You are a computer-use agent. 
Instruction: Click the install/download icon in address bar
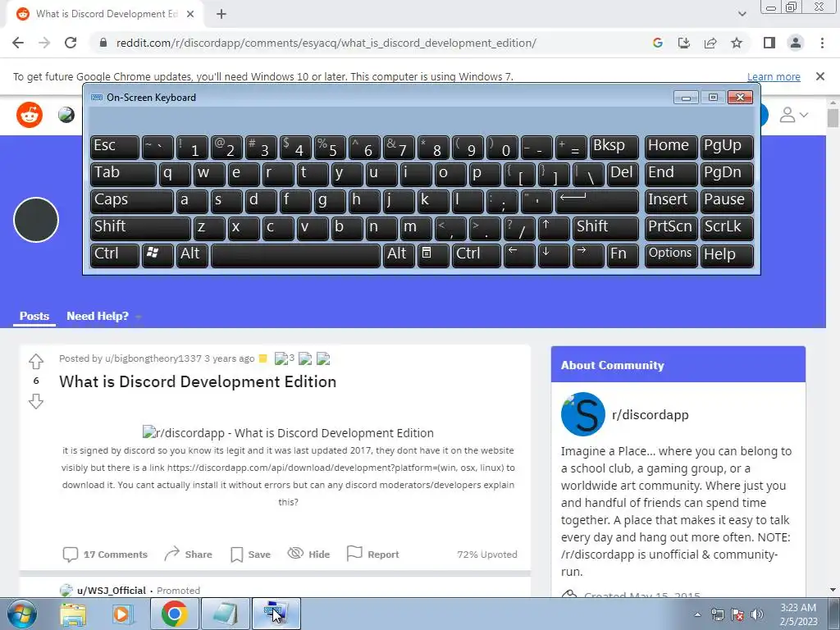pyautogui.click(x=684, y=43)
